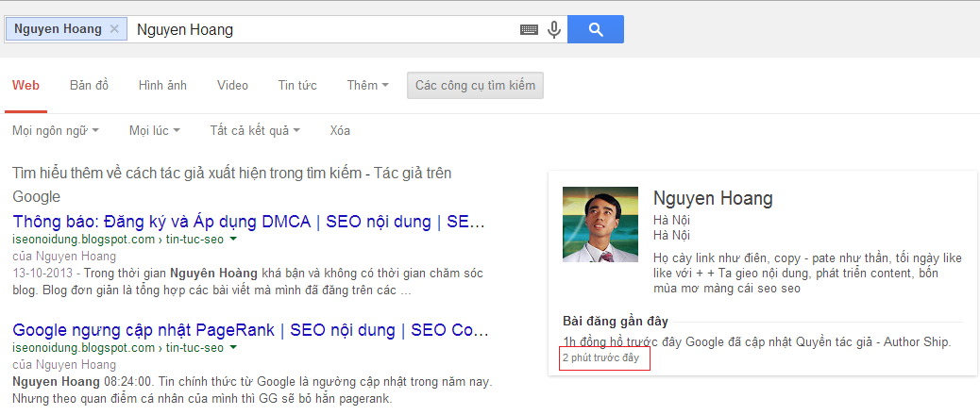Open the on-screen keyboard icon

click(529, 29)
